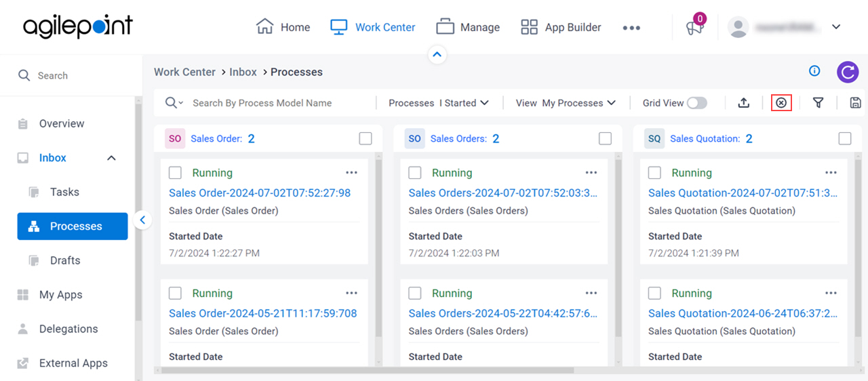Click the sidebar Search magnifier icon
Viewport: 868px width, 381px height.
(x=24, y=75)
